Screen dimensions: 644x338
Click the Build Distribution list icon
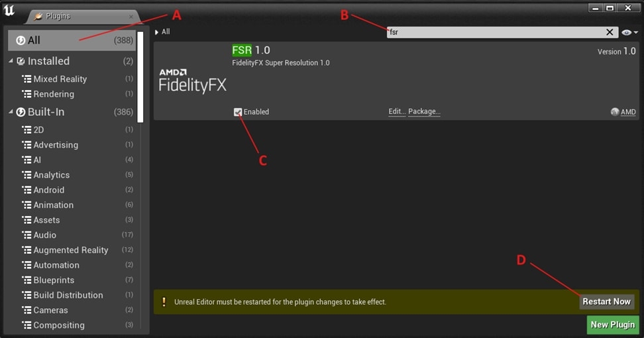click(27, 296)
